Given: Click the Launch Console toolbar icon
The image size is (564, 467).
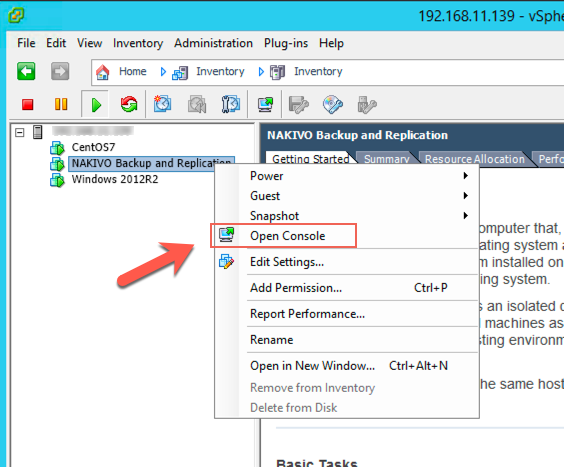Looking at the screenshot, I should [265, 104].
